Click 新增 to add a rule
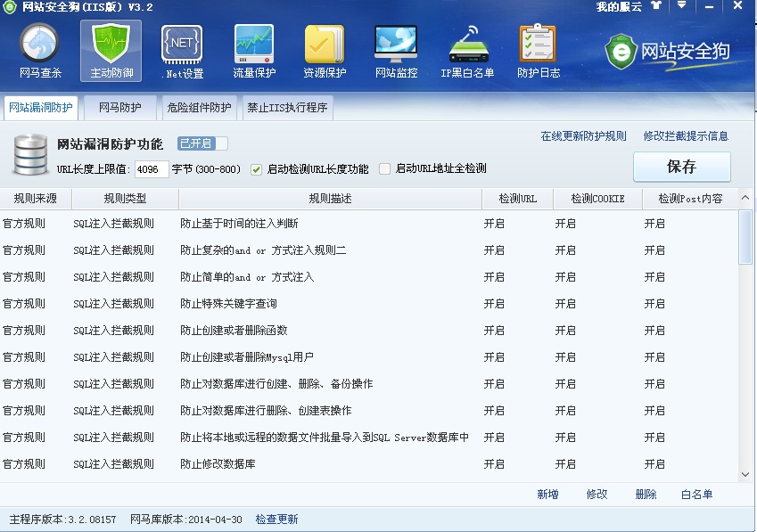The image size is (757, 532). 548,495
